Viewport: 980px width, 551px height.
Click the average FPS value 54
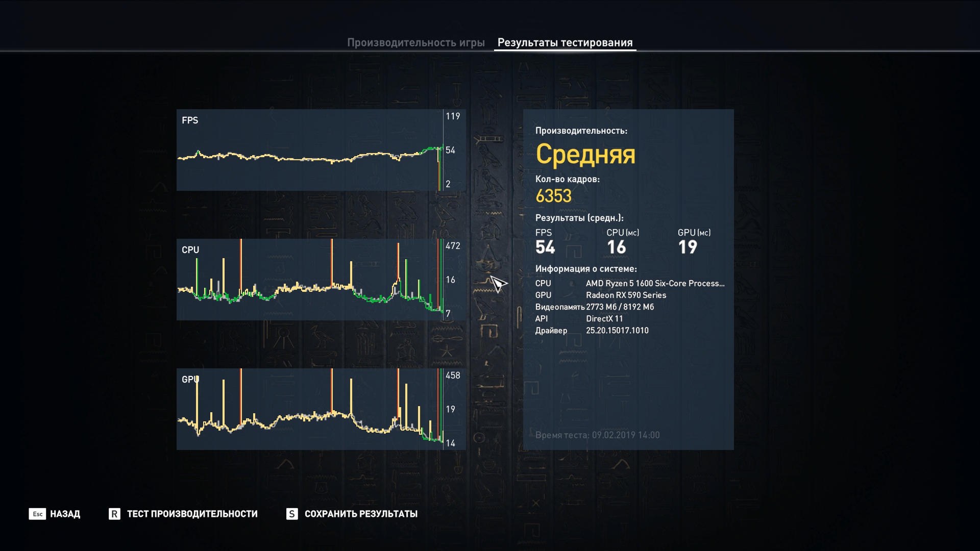545,247
